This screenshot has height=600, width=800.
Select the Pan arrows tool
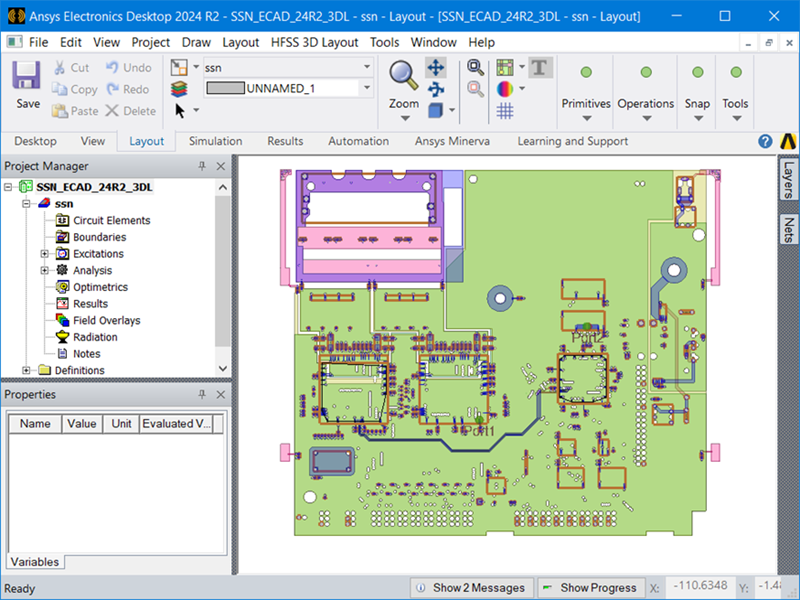point(435,68)
